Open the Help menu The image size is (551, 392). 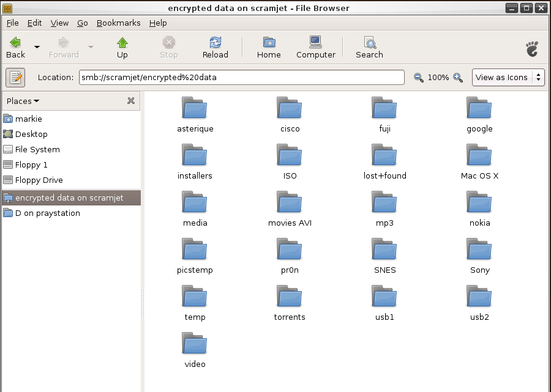tap(158, 23)
